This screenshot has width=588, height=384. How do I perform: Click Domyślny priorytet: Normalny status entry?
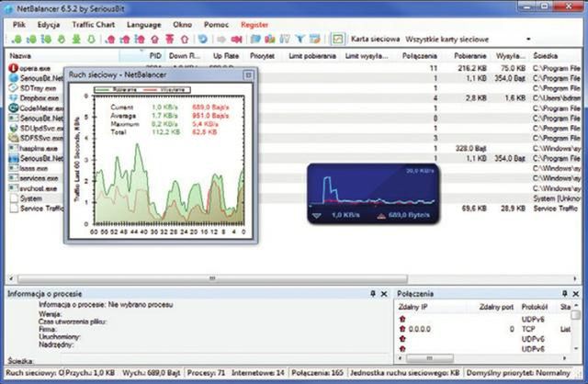[x=518, y=373]
